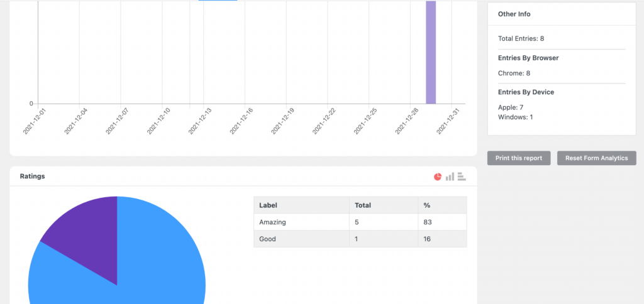Click the 'Label' column header

(301, 205)
